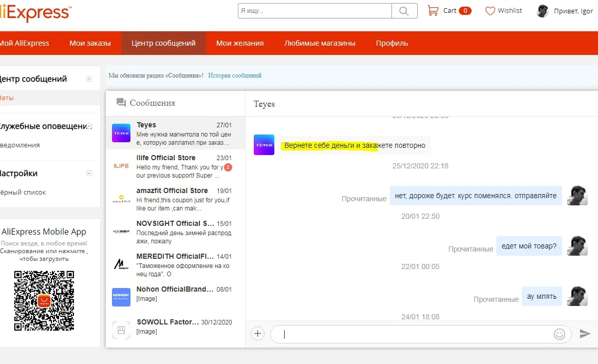
Task: Click the cart count badge 0
Action: pos(465,11)
